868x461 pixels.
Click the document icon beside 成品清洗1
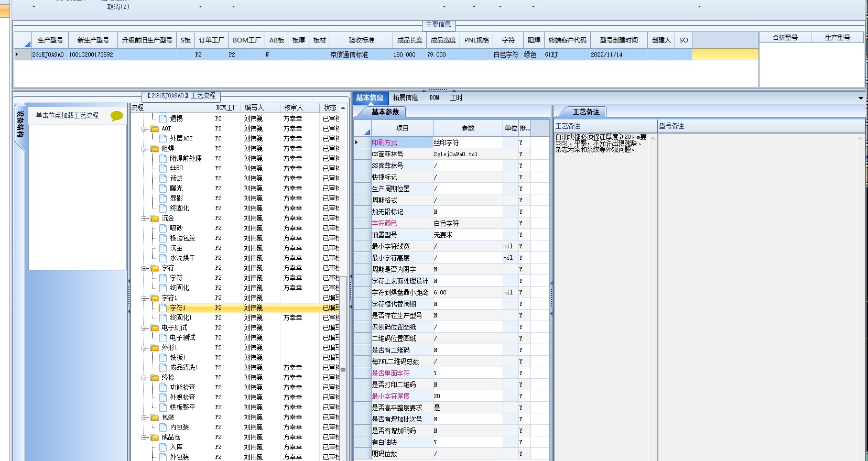coord(163,367)
